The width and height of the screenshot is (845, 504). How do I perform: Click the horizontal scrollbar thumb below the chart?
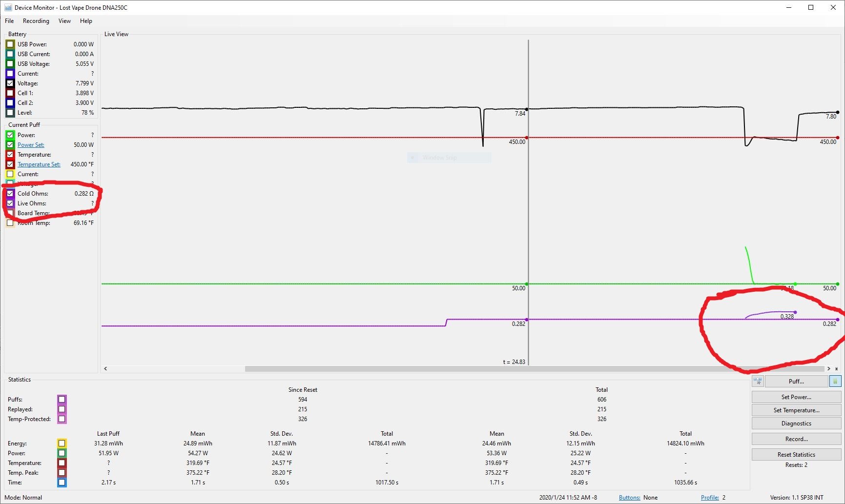(x=535, y=369)
